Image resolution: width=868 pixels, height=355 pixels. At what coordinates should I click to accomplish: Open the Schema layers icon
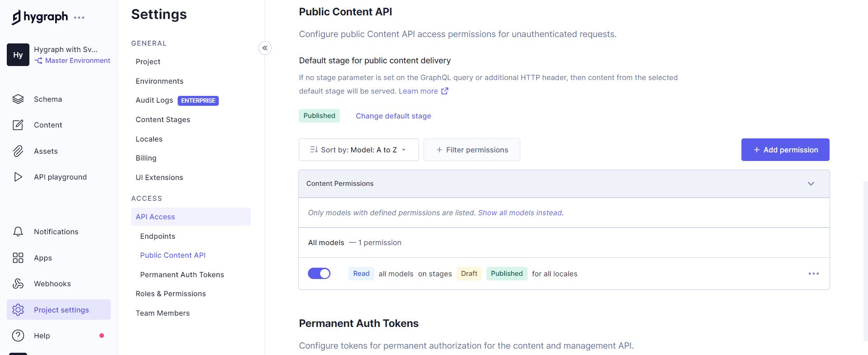coord(18,99)
